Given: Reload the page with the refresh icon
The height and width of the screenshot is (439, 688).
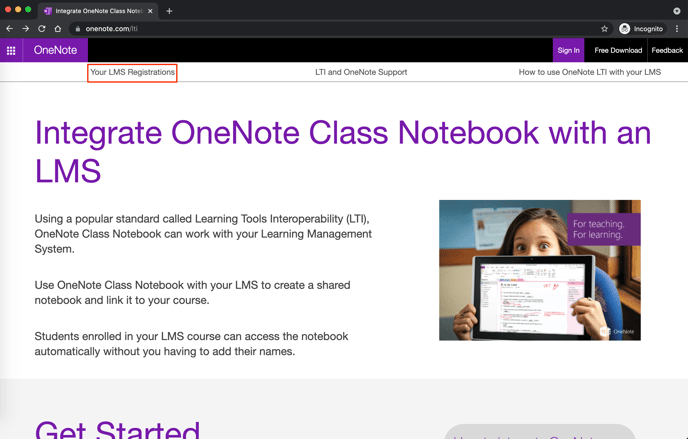Looking at the screenshot, I should click(42, 29).
